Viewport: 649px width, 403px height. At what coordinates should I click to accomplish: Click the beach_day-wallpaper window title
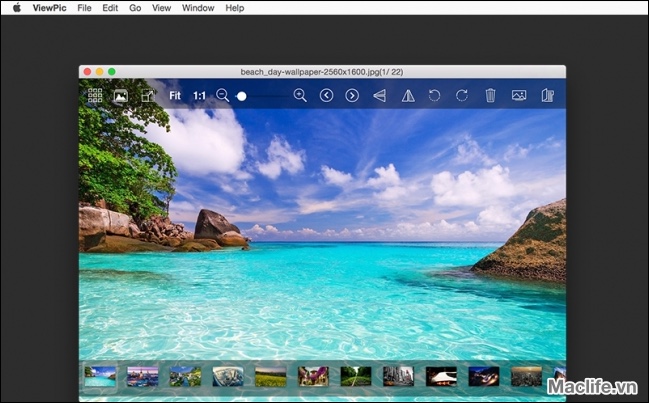click(322, 72)
